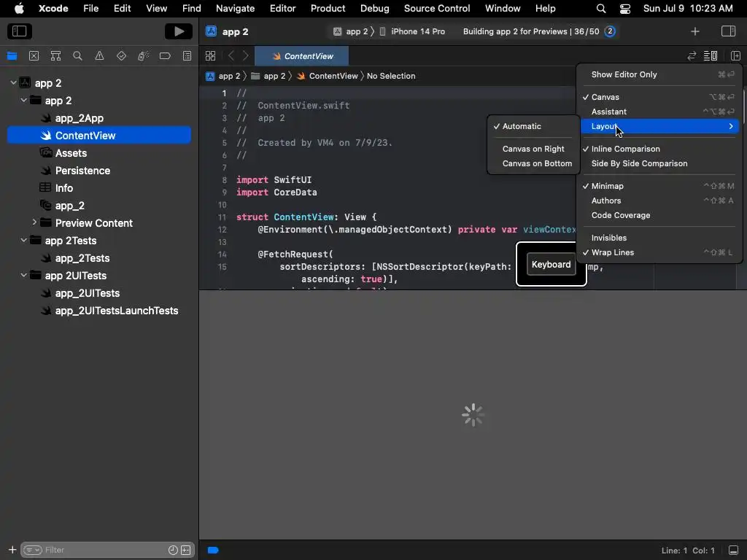
Task: Choose Canvas on Right layout
Action: point(533,149)
